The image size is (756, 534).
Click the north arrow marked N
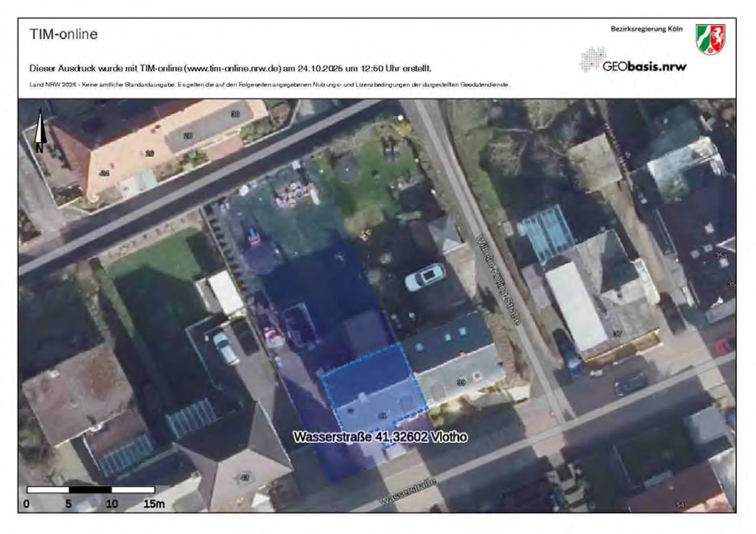click(40, 131)
